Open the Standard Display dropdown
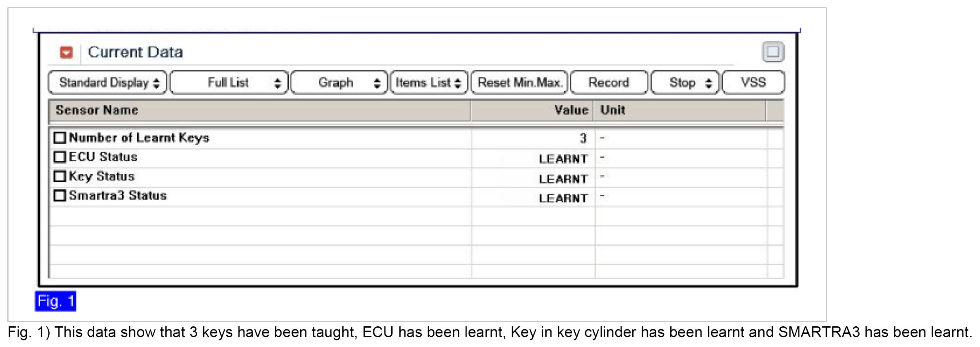Viewport: 980px width, 347px height. pyautogui.click(x=108, y=83)
